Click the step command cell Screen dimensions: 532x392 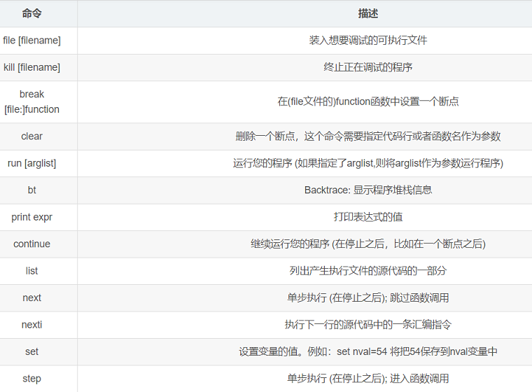pos(32,378)
